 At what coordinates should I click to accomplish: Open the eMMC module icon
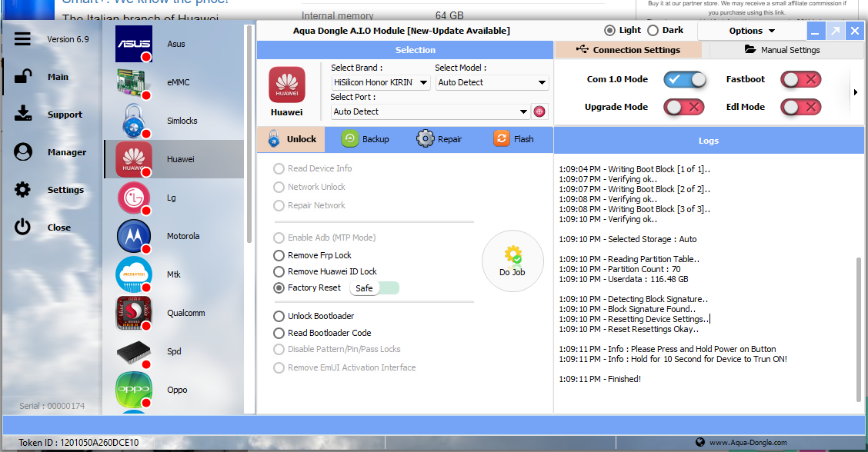134,83
